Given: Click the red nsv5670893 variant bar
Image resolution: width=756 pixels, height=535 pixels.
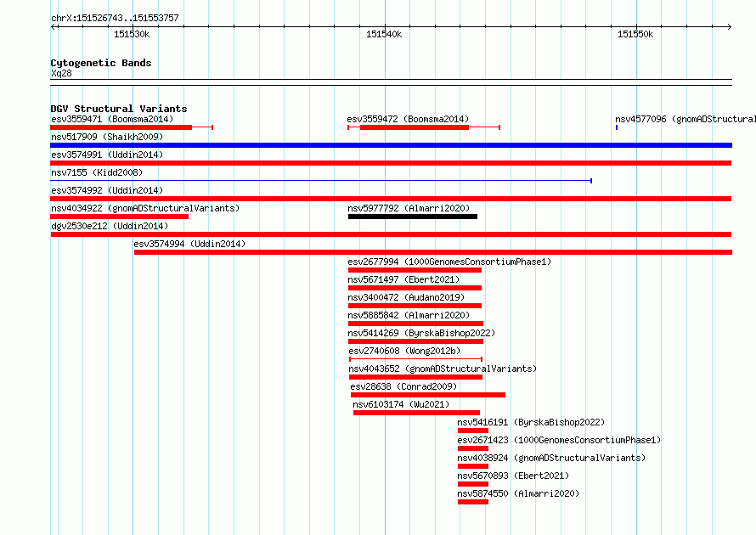Looking at the screenshot, I should click(473, 484).
